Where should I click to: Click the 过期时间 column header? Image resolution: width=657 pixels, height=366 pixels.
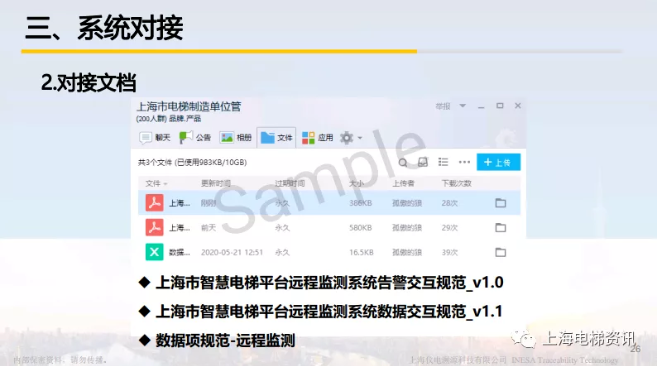tap(290, 183)
